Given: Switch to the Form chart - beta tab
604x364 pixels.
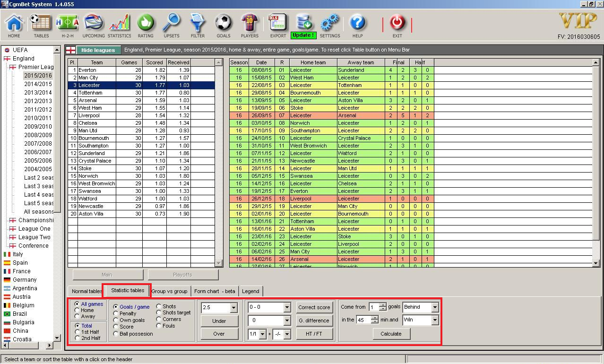Looking at the screenshot, I should (215, 291).
